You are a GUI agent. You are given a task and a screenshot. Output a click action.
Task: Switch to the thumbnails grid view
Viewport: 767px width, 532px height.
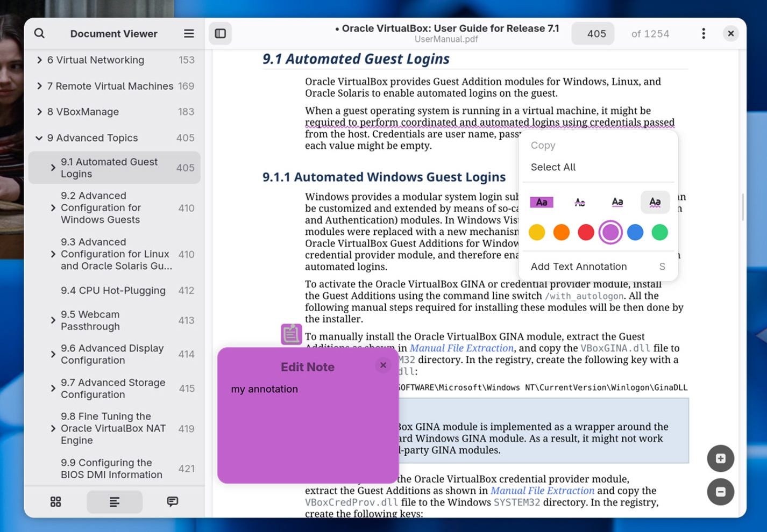point(56,501)
